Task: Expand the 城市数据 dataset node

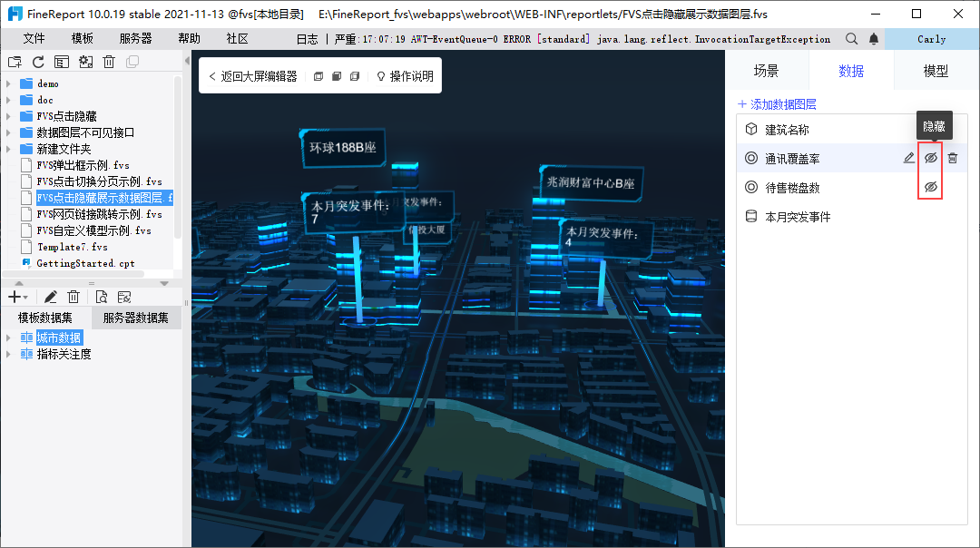Action: tap(8, 338)
